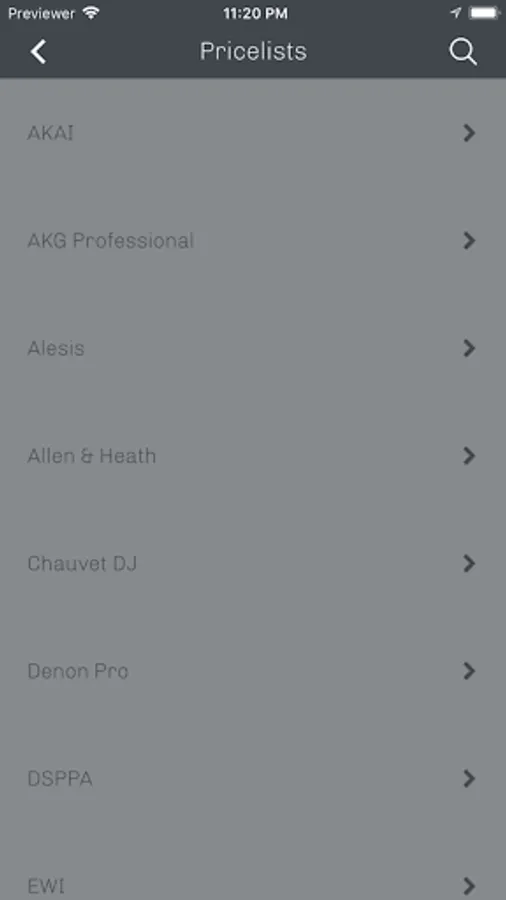The height and width of the screenshot is (900, 506).
Task: Open the AKG Professional pricelist
Action: pyautogui.click(x=253, y=240)
